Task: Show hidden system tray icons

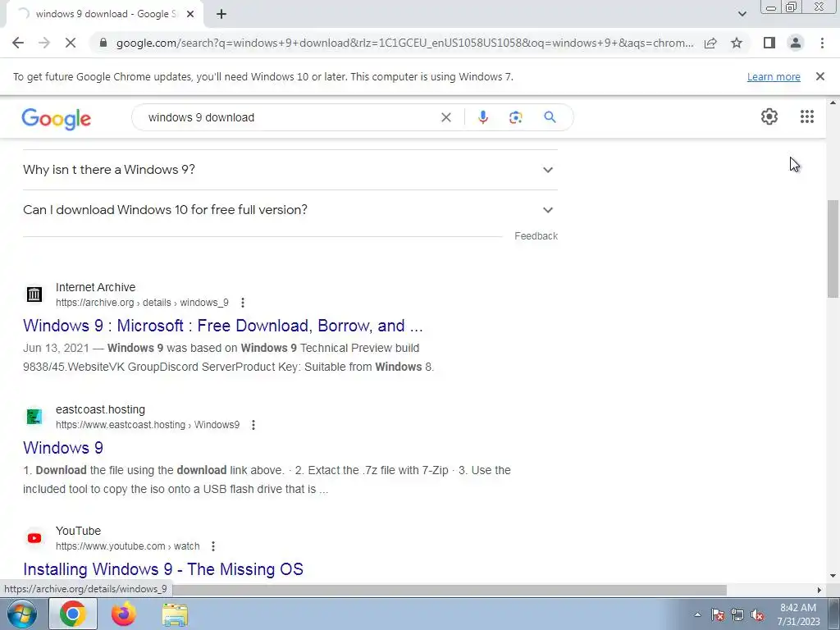Action: [697, 614]
